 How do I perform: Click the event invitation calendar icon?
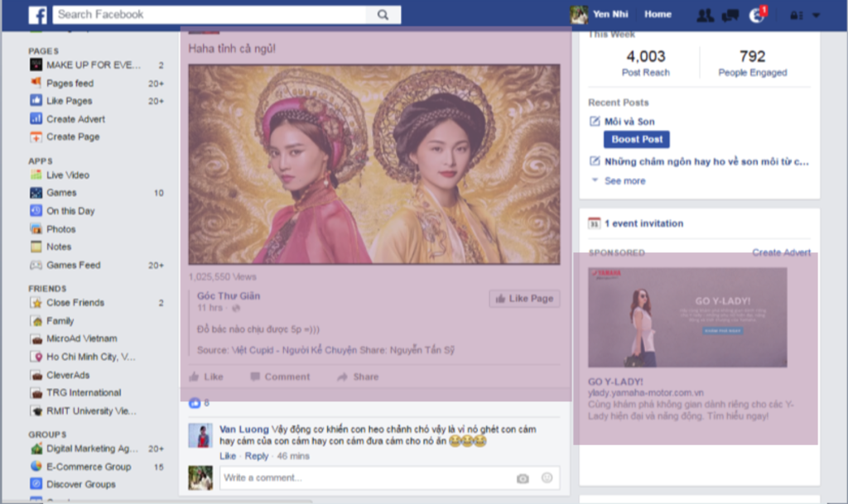[x=595, y=223]
